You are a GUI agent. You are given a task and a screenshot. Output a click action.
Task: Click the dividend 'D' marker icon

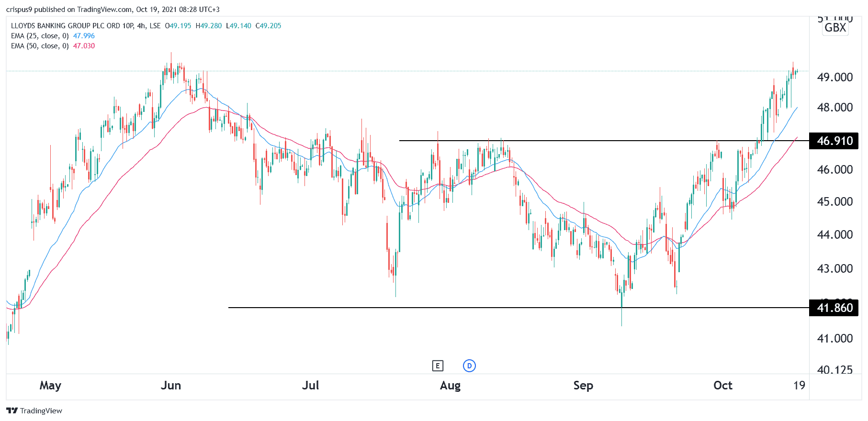click(469, 366)
